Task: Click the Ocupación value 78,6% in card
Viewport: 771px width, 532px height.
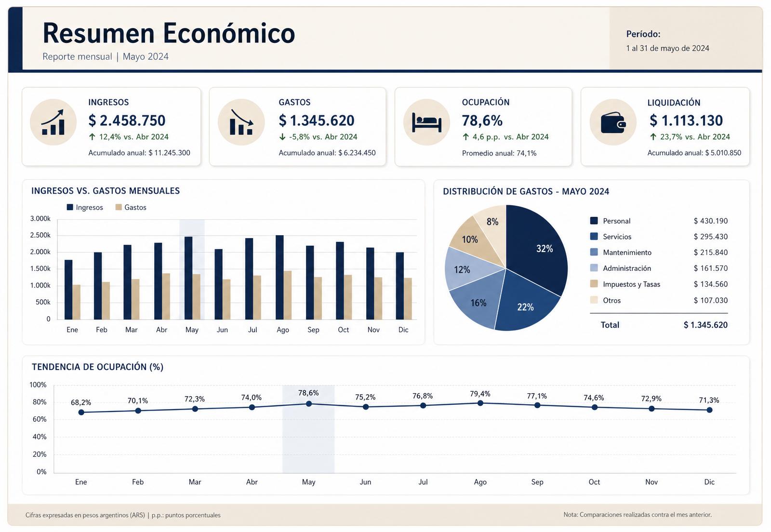Action: click(x=482, y=120)
